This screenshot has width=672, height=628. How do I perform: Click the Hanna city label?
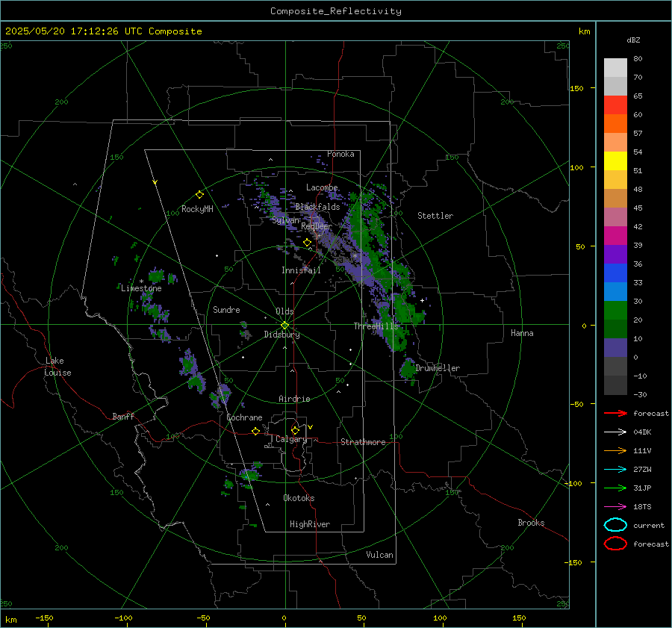(x=522, y=333)
